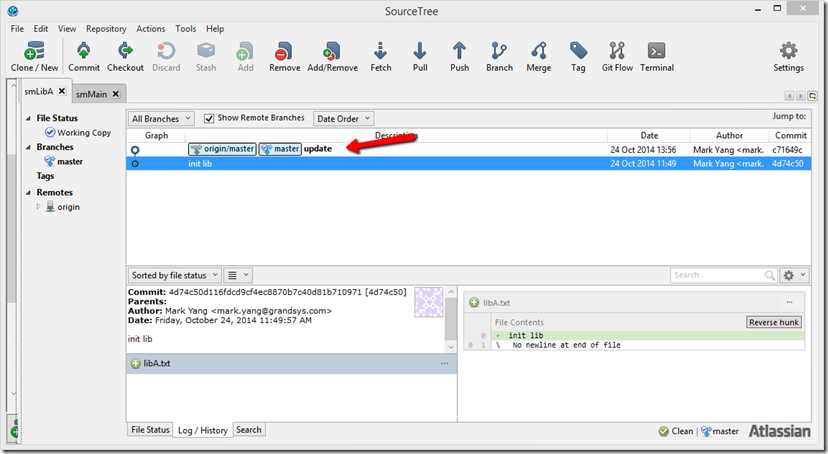The height and width of the screenshot is (454, 828).
Task: Select origin remote in sidebar
Action: [x=63, y=207]
